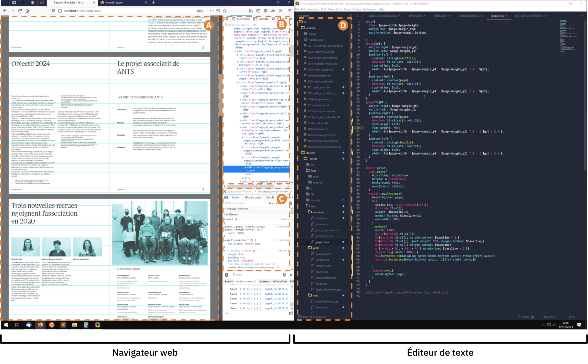Collapse the pagedjs_sheet div node

pos(235,51)
